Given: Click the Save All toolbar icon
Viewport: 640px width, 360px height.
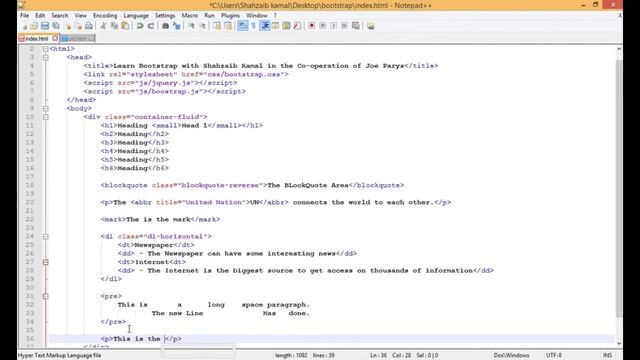Looking at the screenshot, I should click(56, 26).
